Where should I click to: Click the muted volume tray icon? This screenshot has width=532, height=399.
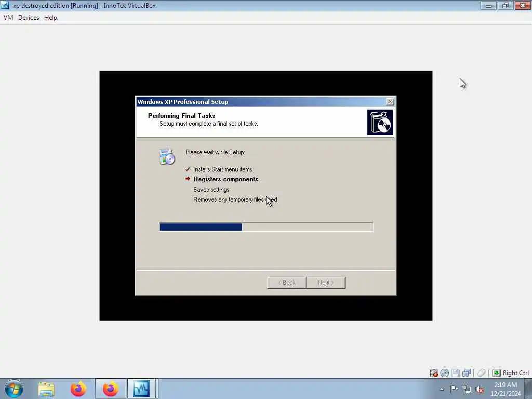coord(480,389)
